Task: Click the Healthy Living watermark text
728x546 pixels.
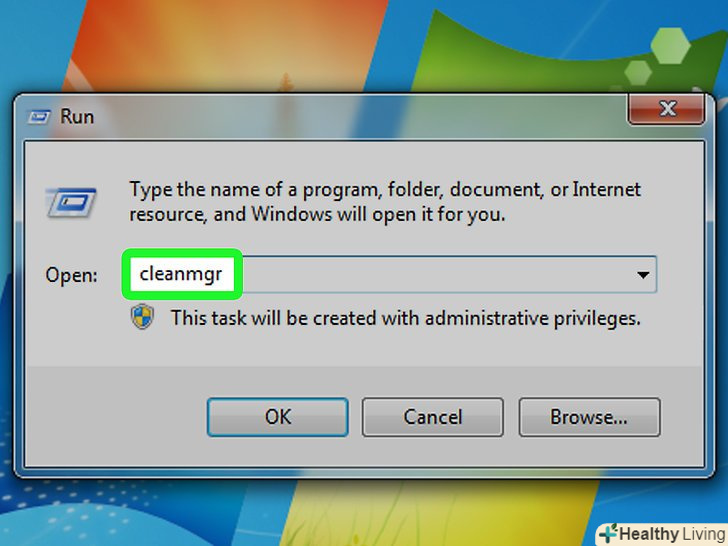Action: pos(672,534)
